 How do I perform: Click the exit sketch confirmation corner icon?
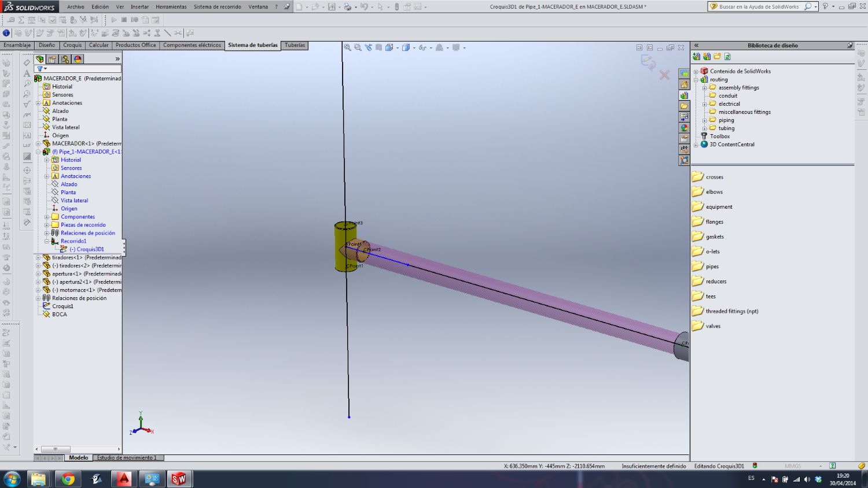(x=648, y=62)
